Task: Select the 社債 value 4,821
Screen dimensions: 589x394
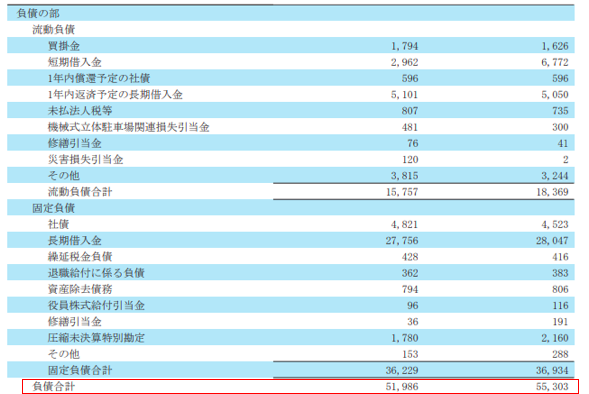Action: pyautogui.click(x=404, y=225)
